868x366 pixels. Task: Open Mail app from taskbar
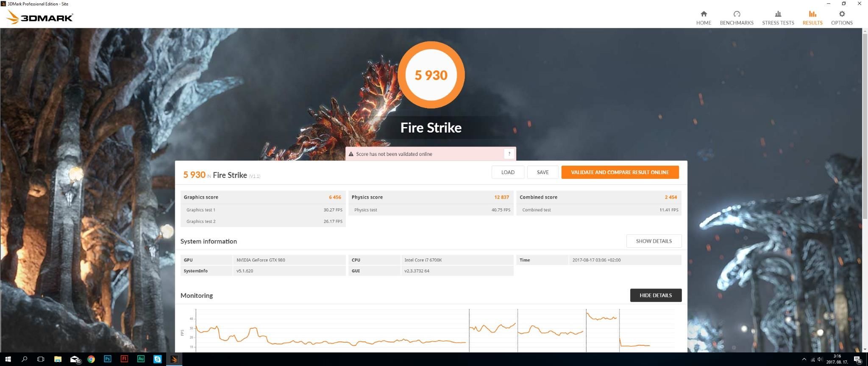[75, 359]
